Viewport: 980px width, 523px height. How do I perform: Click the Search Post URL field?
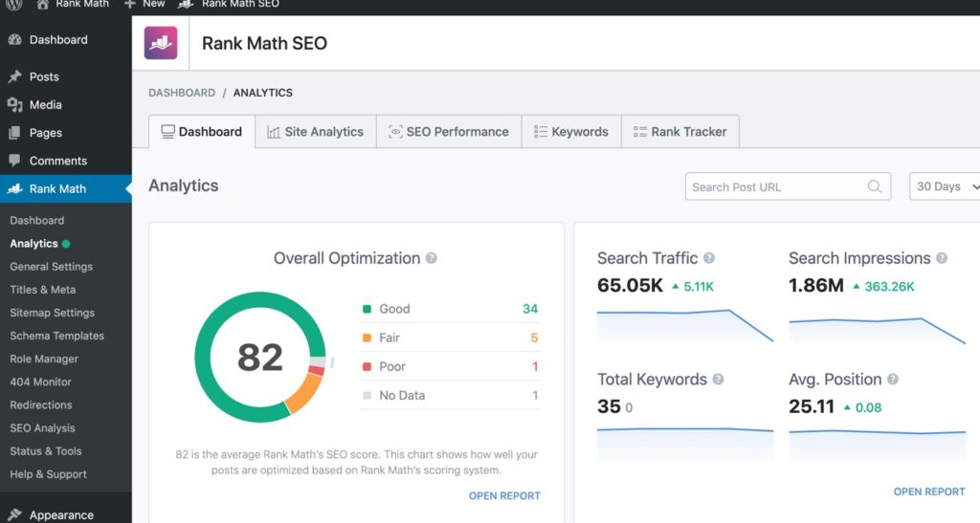[x=789, y=186]
